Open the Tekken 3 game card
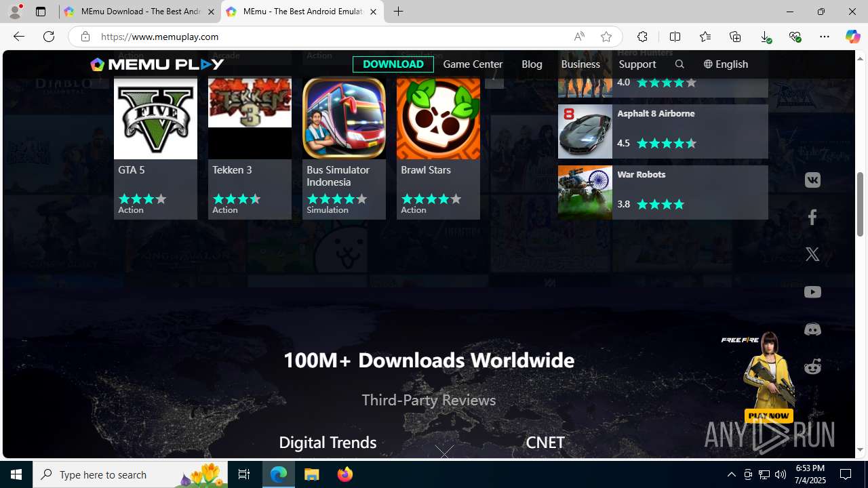This screenshot has width=868, height=488. pyautogui.click(x=250, y=148)
